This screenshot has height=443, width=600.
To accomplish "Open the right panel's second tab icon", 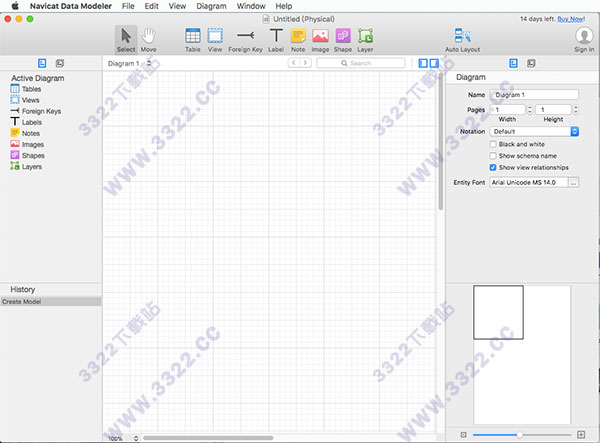I will click(x=531, y=63).
